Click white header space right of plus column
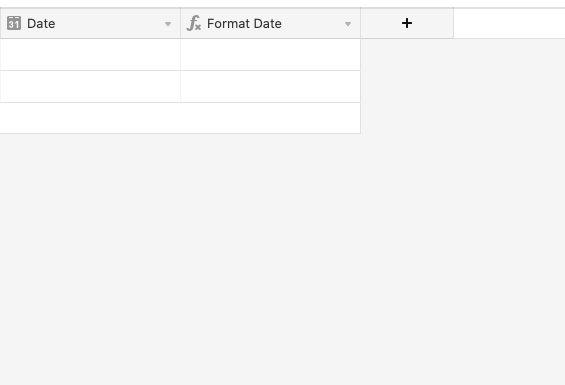565x385 pixels. click(509, 23)
